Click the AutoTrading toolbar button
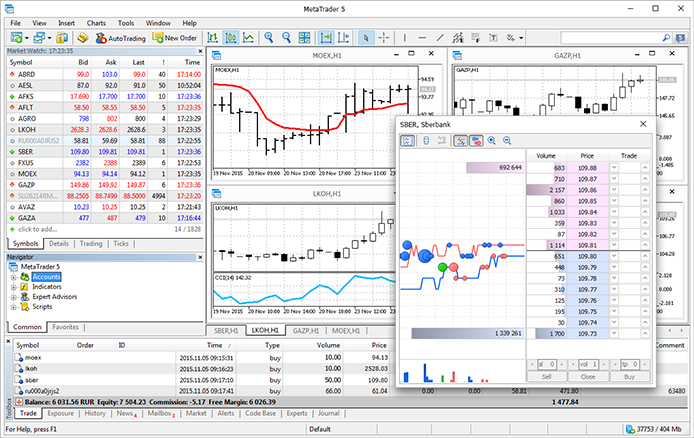The width and height of the screenshot is (694, 438). tap(120, 38)
